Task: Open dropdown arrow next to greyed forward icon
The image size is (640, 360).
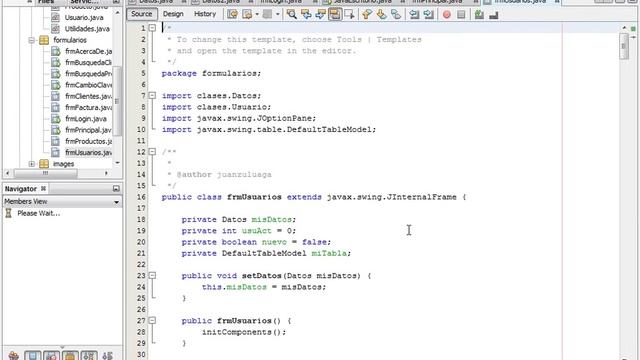Action: coord(278,14)
